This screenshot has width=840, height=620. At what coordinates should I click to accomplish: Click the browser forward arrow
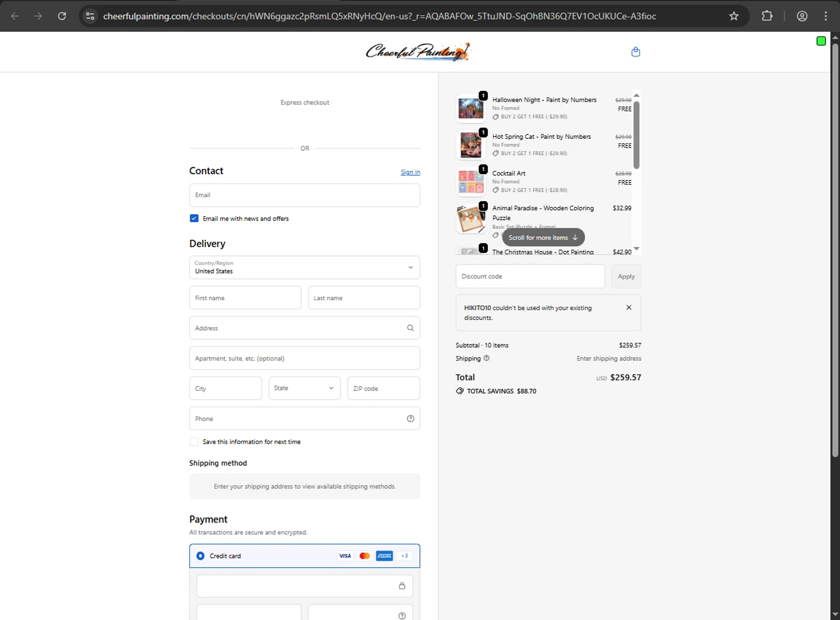(x=38, y=16)
